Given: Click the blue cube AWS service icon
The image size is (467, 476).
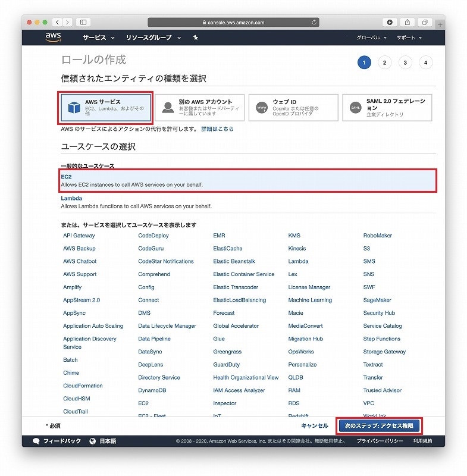Looking at the screenshot, I should coord(74,108).
